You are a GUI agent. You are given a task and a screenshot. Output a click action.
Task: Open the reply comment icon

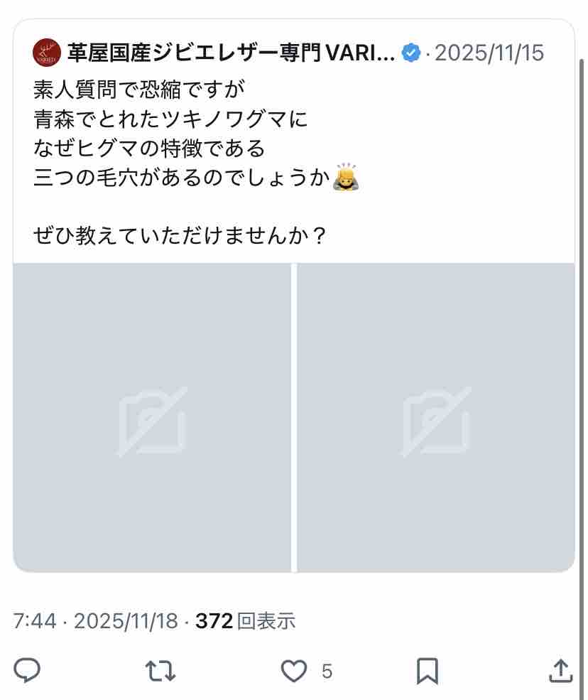pyautogui.click(x=27, y=670)
